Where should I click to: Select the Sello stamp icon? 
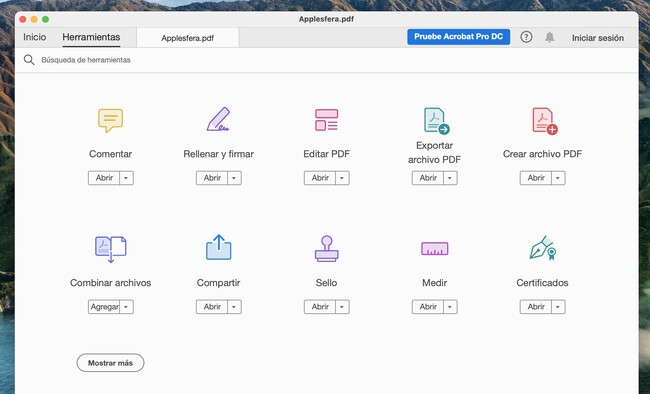[x=327, y=248]
